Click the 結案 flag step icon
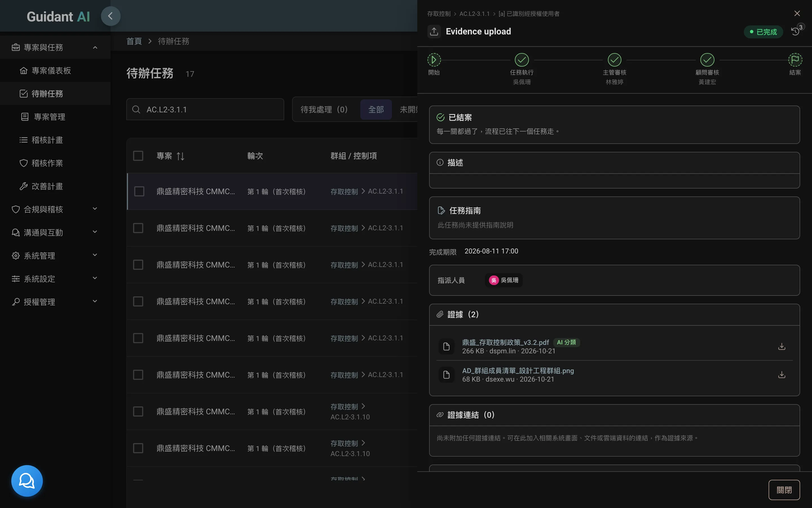 [795, 60]
